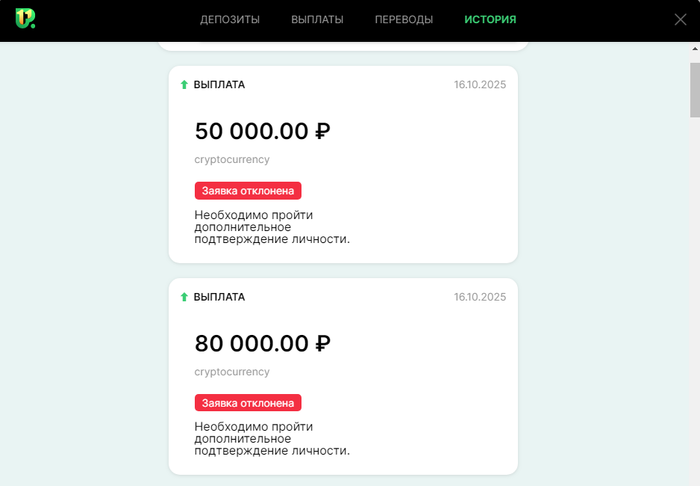The height and width of the screenshot is (486, 700).
Task: Click the ВЫПЛАТА label of 50 000 card
Action: (219, 85)
